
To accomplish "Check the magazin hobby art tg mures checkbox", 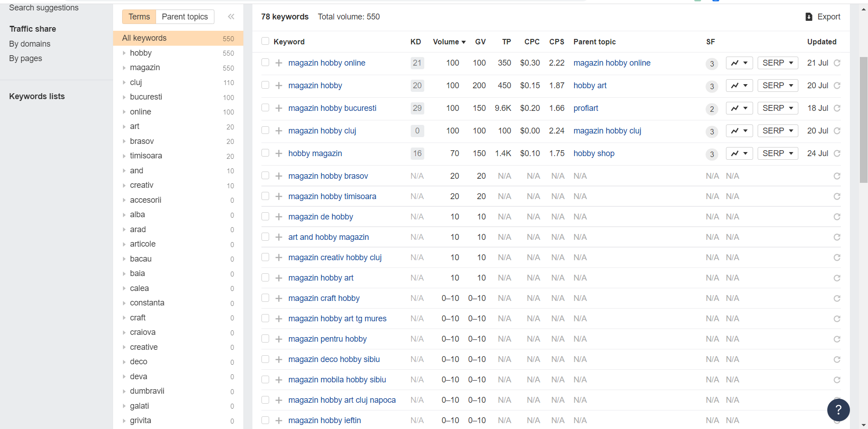I will tap(265, 318).
